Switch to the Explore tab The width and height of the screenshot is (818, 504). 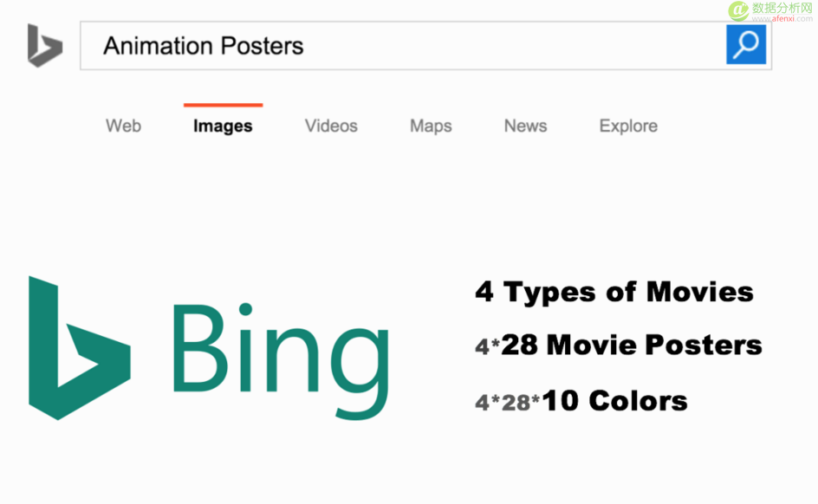coord(628,126)
